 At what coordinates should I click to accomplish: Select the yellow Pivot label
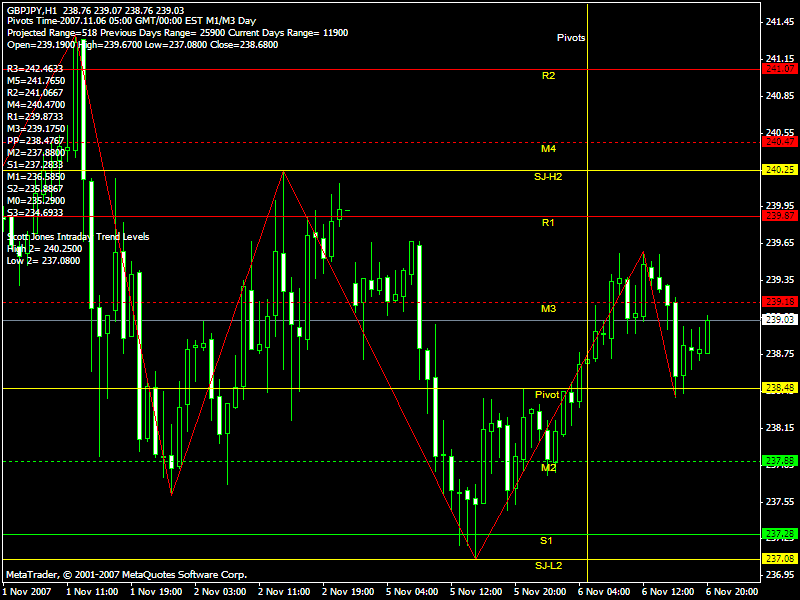click(x=547, y=395)
